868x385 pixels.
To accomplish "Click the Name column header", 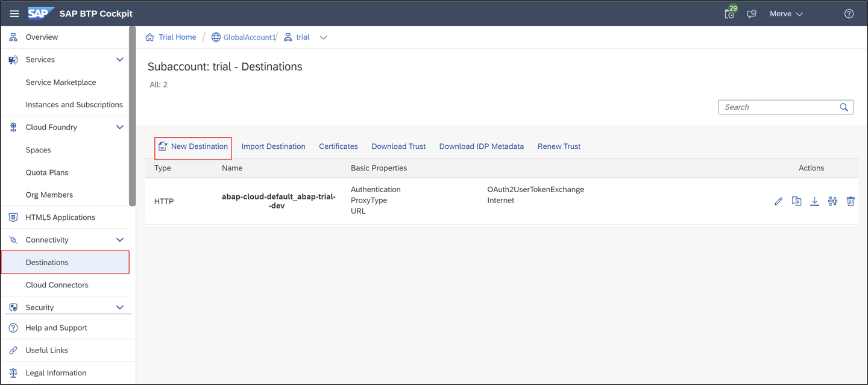I will point(232,168).
